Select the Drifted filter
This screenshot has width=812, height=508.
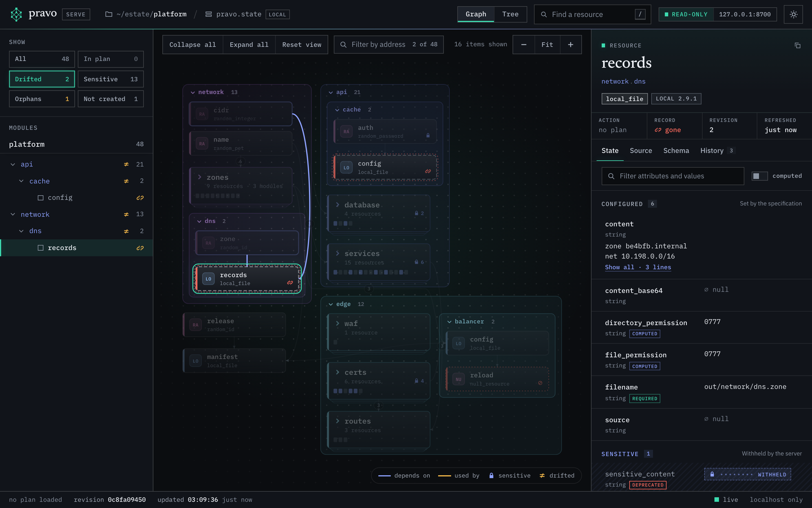pyautogui.click(x=42, y=79)
